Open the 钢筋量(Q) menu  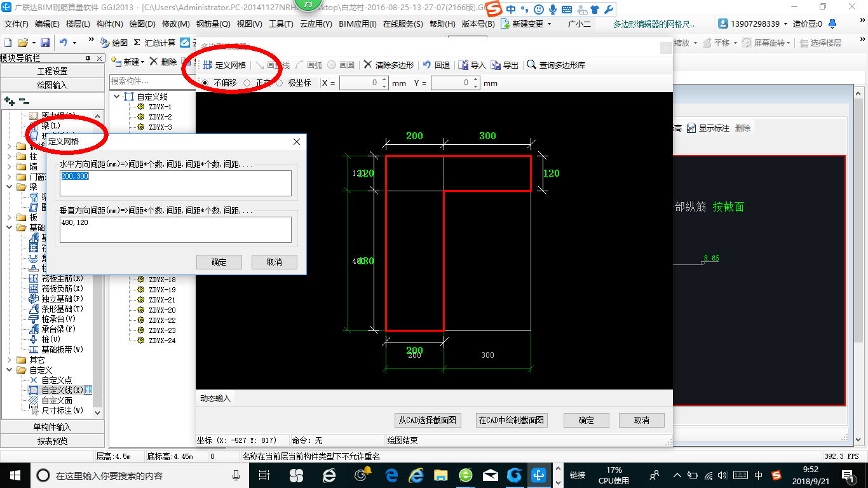214,24
